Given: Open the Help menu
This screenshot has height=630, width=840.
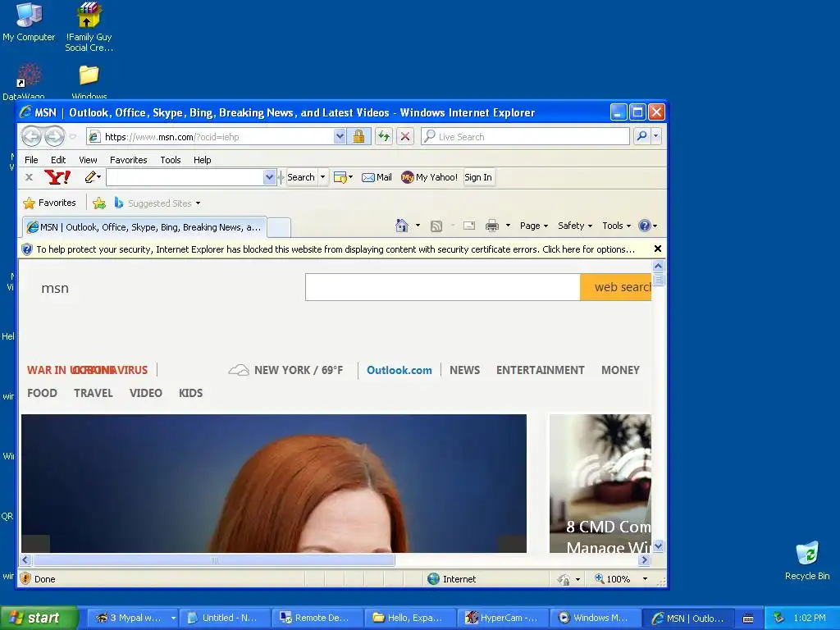Looking at the screenshot, I should (202, 160).
